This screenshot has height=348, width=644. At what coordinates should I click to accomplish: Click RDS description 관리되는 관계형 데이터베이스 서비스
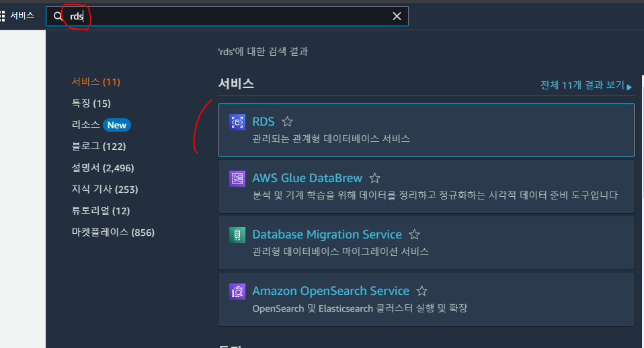click(331, 138)
